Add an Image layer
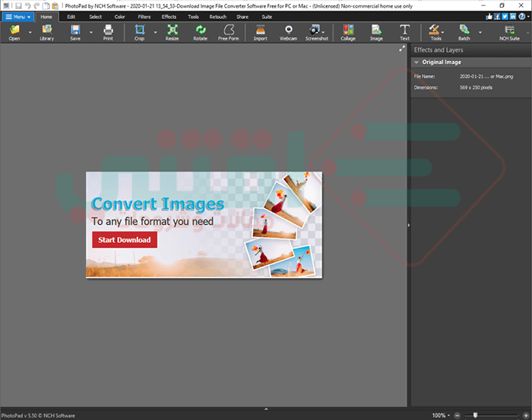532x420 pixels. click(376, 33)
